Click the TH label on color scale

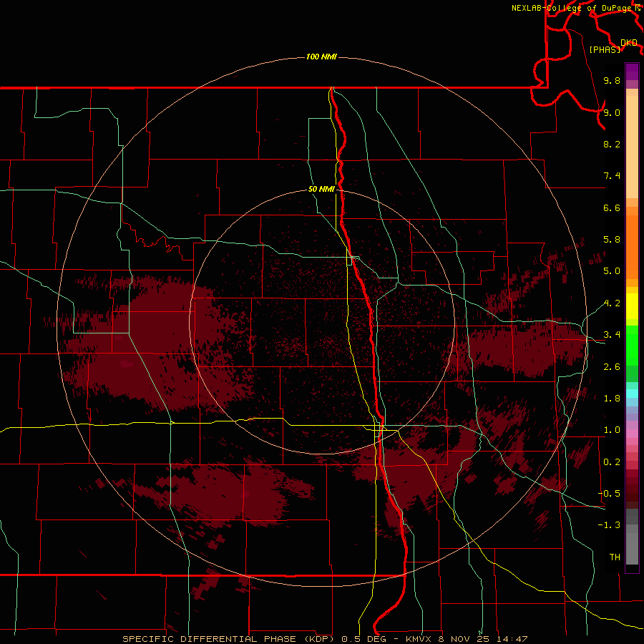[x=615, y=557]
